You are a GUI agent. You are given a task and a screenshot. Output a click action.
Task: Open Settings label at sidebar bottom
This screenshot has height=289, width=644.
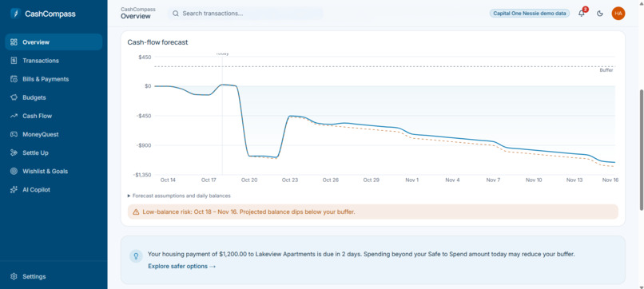(x=34, y=276)
